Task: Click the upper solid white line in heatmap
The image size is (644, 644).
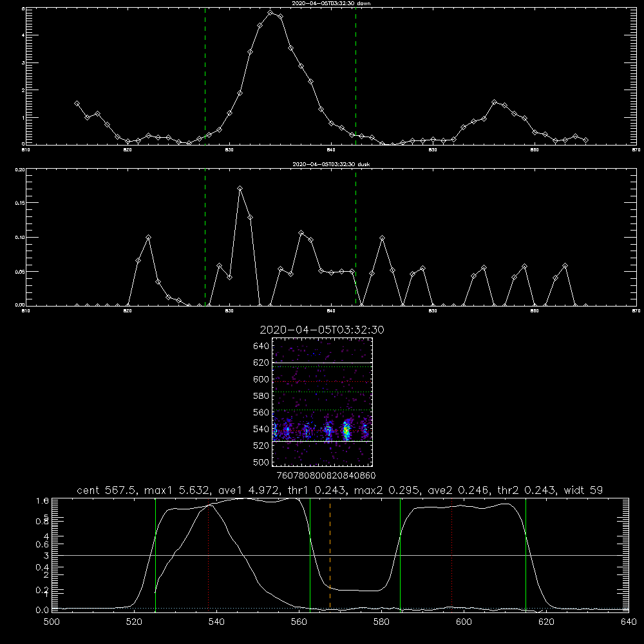Action: (x=322, y=363)
